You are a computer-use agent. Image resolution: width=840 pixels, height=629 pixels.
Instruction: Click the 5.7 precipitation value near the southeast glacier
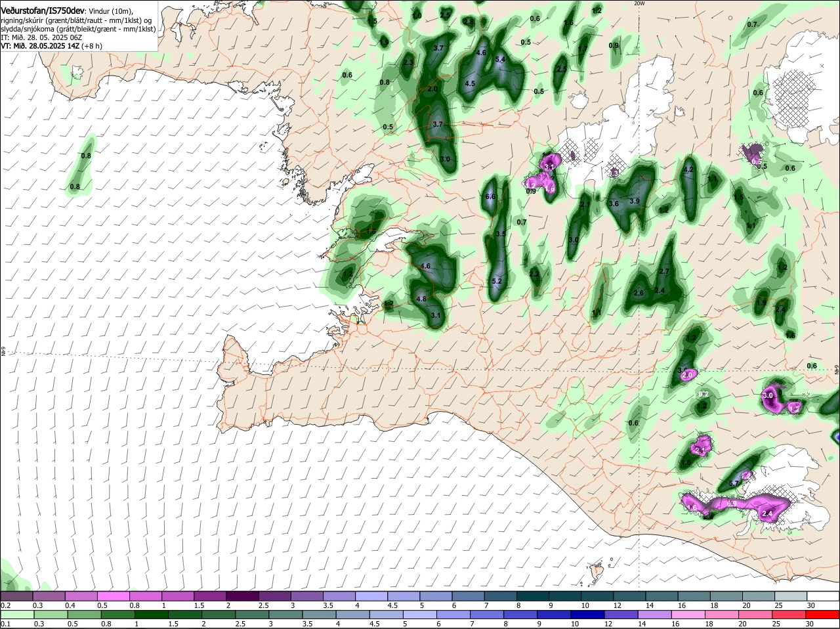(734, 483)
